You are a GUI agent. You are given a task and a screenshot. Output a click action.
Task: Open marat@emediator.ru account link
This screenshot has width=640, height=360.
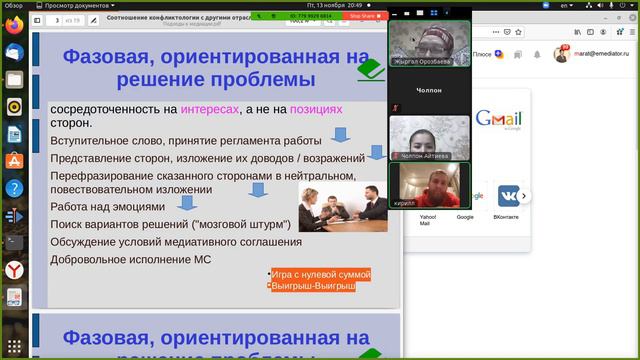point(601,53)
